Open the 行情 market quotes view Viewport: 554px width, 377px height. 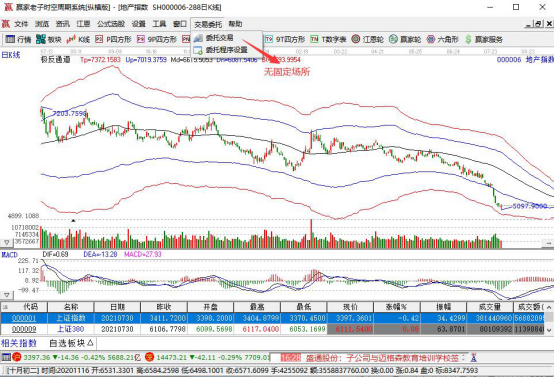[x=19, y=39]
